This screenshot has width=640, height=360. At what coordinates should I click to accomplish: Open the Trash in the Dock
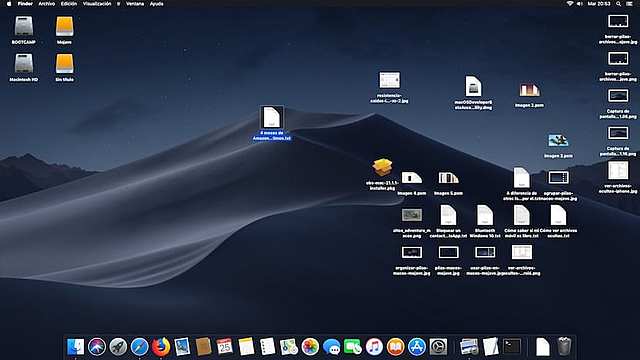564,347
